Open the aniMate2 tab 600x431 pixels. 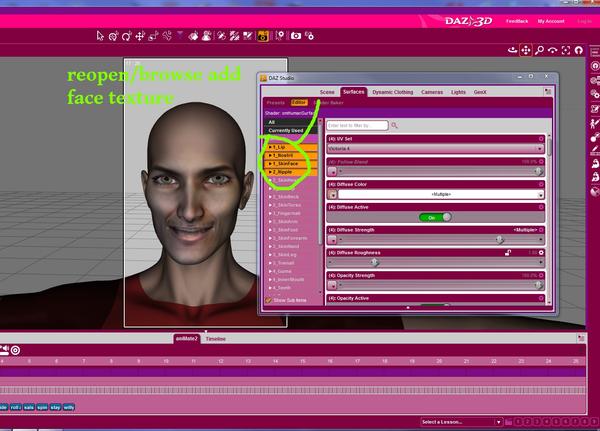[x=187, y=339]
